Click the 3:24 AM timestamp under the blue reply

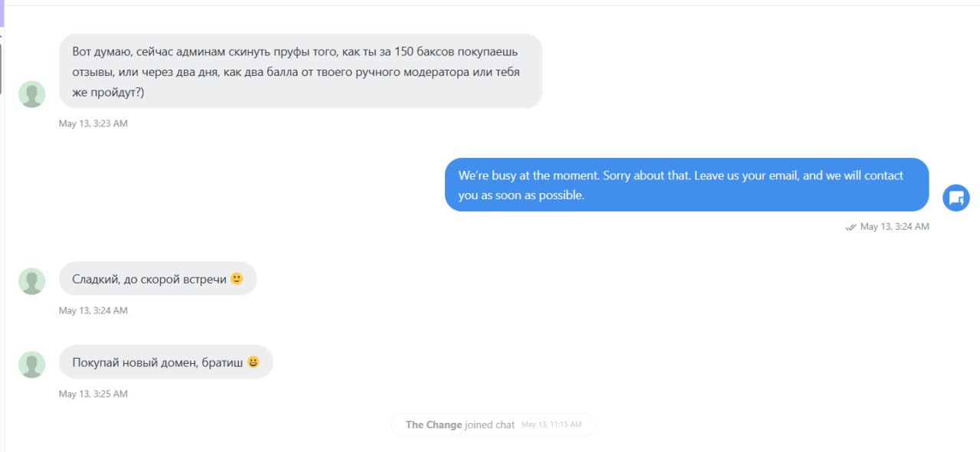click(894, 227)
